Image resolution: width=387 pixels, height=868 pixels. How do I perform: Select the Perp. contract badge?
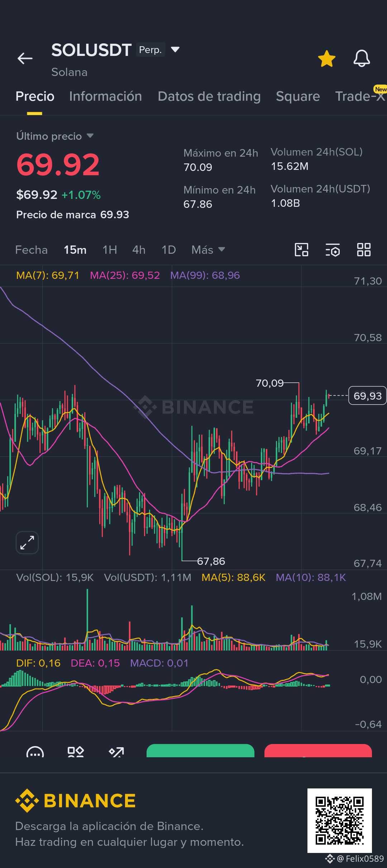tap(150, 49)
